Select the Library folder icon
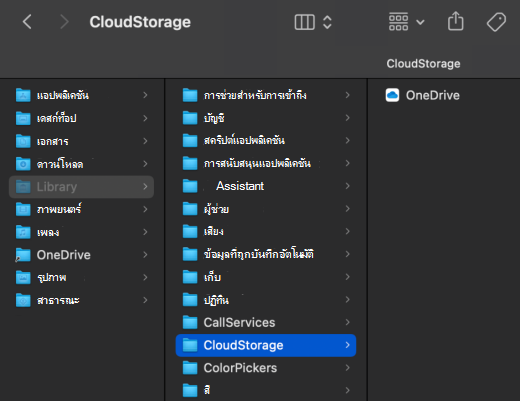This screenshot has width=520, height=401. pyautogui.click(x=23, y=187)
